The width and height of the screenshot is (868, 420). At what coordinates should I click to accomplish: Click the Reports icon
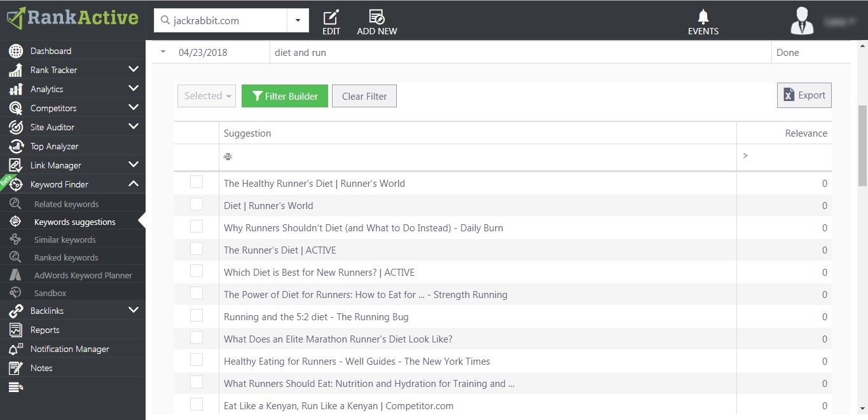(x=16, y=330)
